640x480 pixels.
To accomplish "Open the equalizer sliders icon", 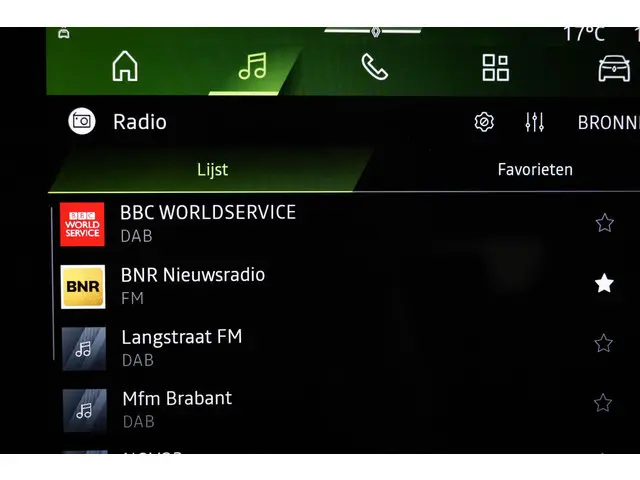I will tap(535, 122).
